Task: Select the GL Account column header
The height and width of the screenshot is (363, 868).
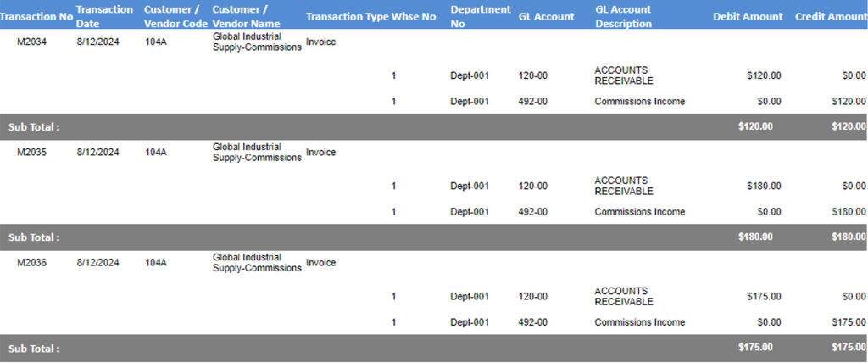Action: point(547,17)
